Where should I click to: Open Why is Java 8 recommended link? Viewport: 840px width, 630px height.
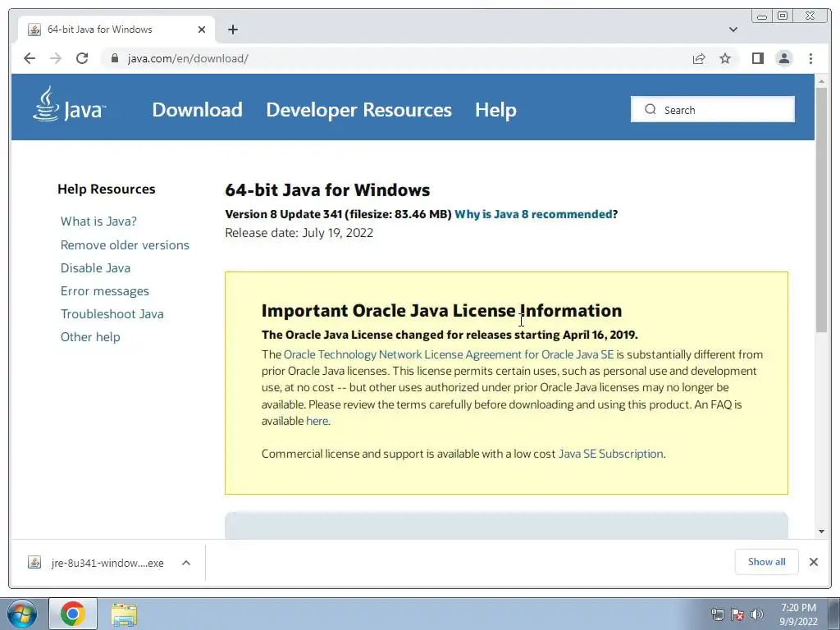coord(533,214)
